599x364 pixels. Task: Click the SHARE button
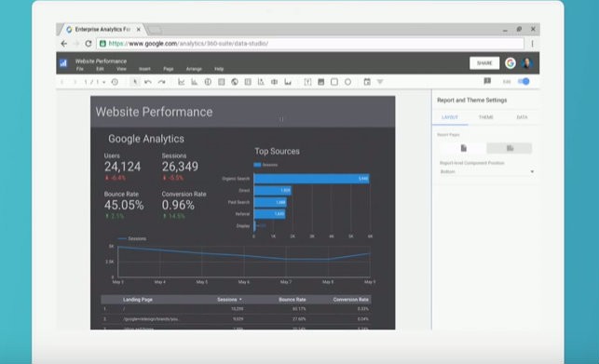click(484, 63)
